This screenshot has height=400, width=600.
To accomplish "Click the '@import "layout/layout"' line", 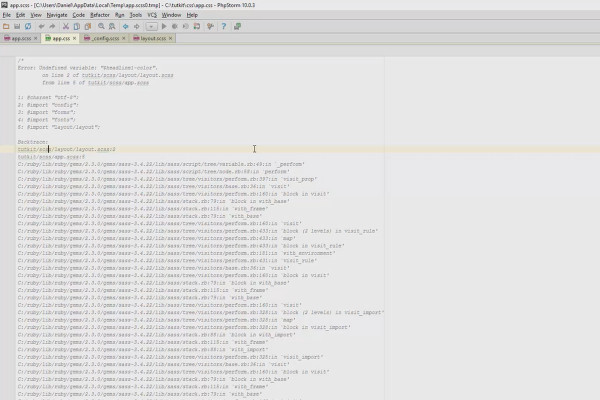I will tap(59, 127).
